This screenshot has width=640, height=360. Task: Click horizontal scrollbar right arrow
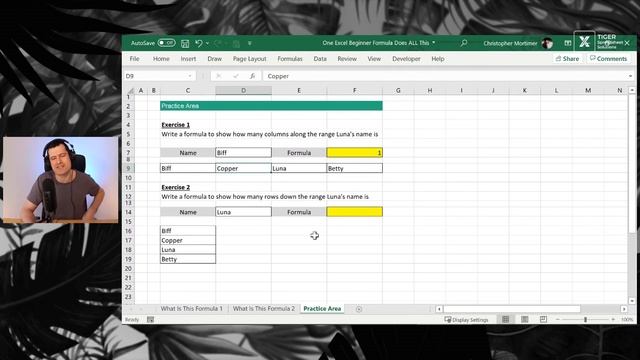624,309
